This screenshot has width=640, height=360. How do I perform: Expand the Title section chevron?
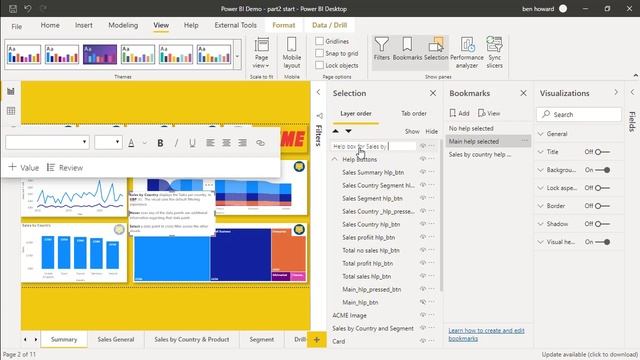[540, 152]
